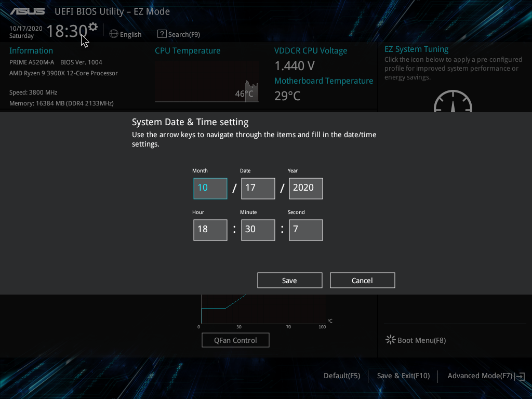Open date and time settings gear icon
The image size is (532, 399).
click(x=92, y=27)
